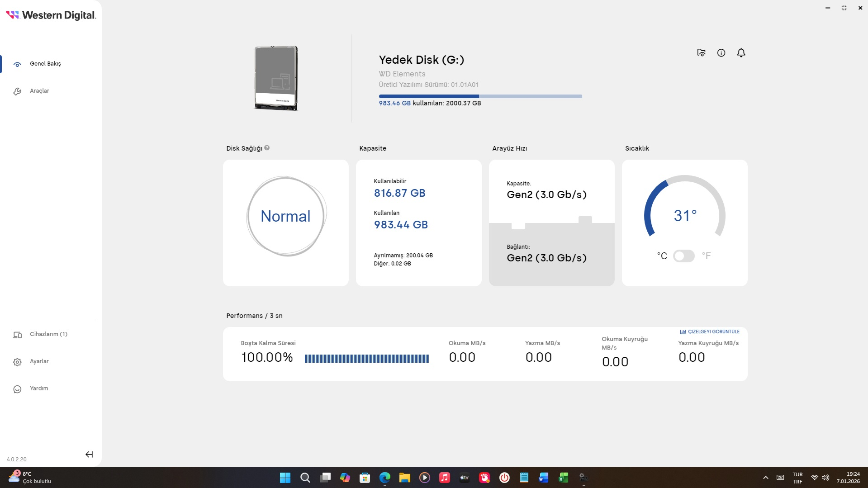This screenshot has height=488, width=868.
Task: Click the Yardım smiley icon
Action: pyautogui.click(x=17, y=389)
